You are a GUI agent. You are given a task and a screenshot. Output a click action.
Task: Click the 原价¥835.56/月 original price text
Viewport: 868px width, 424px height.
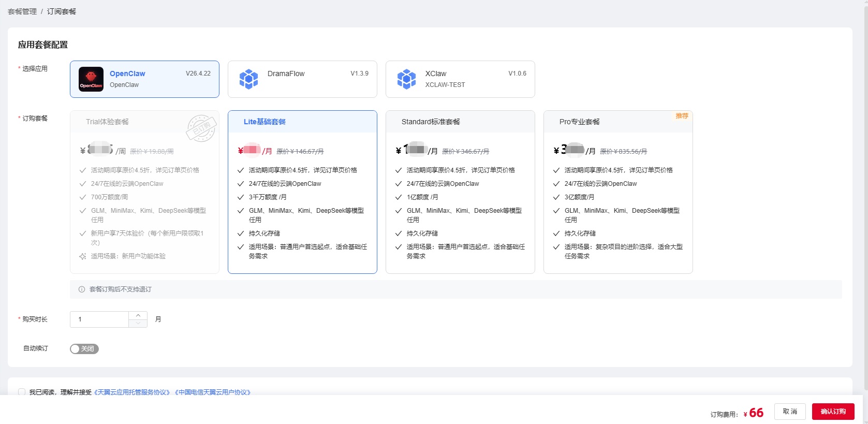(624, 152)
